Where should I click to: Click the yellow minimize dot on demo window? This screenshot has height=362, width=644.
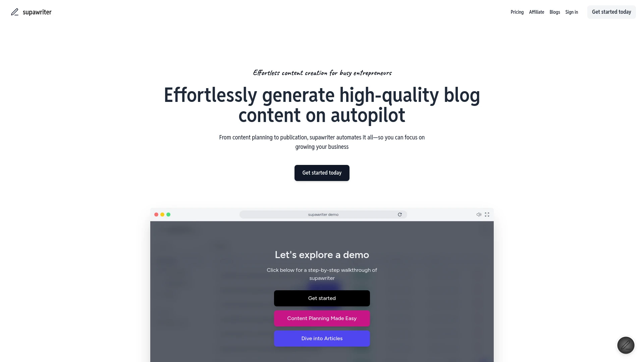click(162, 215)
